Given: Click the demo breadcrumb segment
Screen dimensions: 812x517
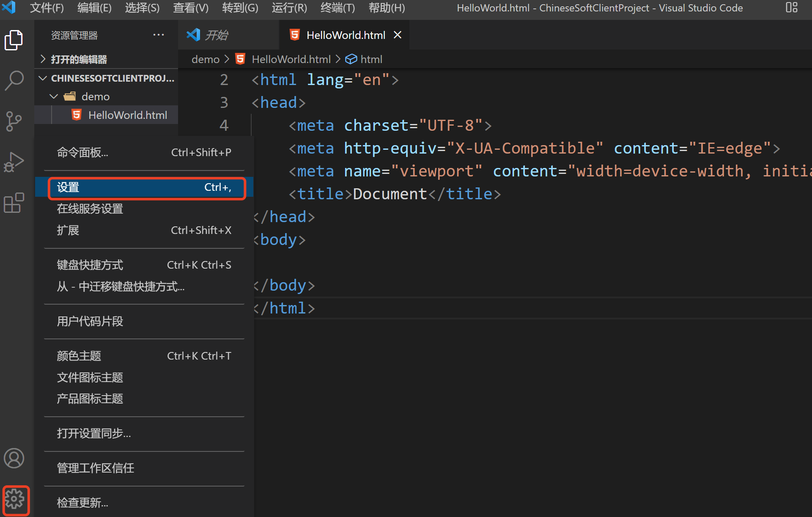Looking at the screenshot, I should click(206, 59).
